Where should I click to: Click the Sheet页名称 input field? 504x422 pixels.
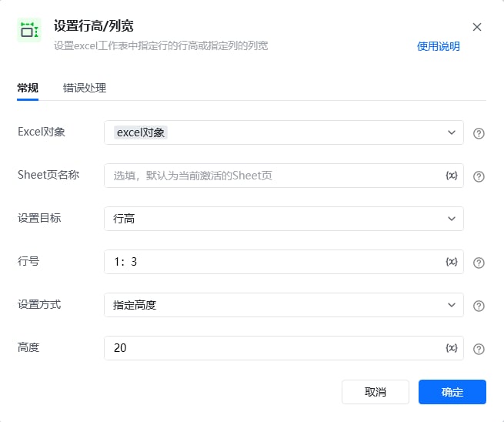click(x=283, y=176)
